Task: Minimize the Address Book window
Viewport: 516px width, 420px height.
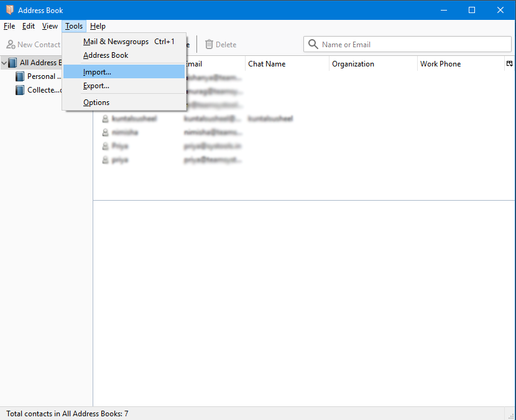Action: click(x=444, y=10)
